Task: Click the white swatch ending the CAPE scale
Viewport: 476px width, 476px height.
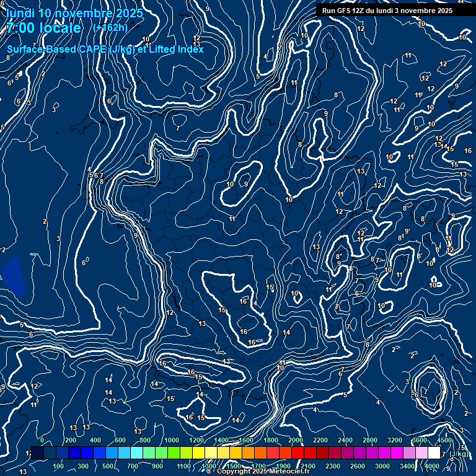Action: (x=434, y=452)
